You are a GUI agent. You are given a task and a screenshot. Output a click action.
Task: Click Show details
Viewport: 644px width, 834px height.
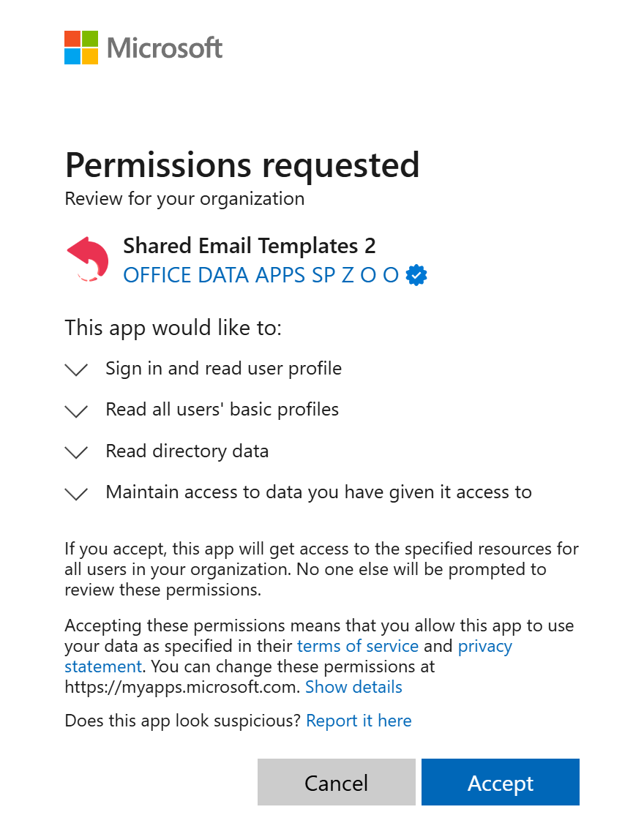pos(353,687)
